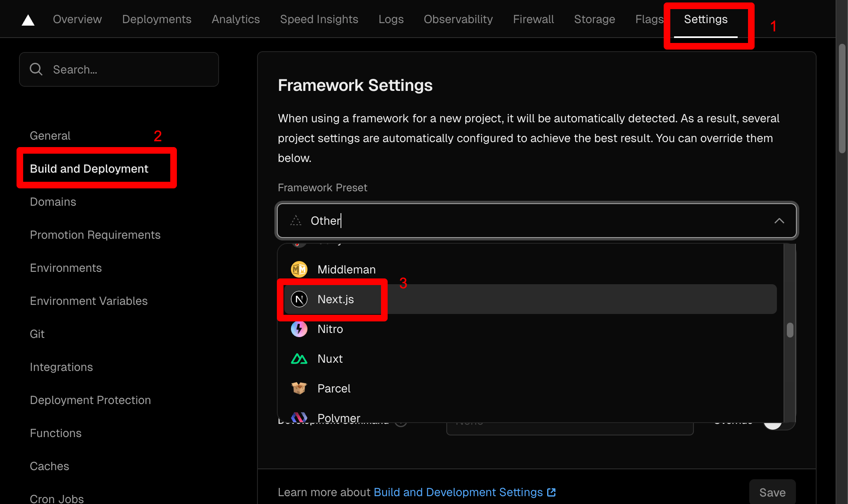Viewport: 848px width, 504px height.
Task: Go to Environment Variables
Action: (88, 301)
